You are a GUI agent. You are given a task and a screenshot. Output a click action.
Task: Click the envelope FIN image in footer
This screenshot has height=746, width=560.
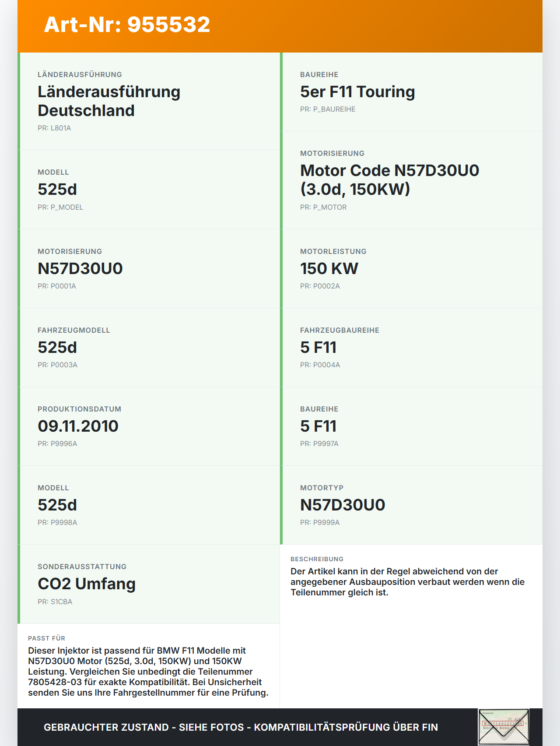(504, 727)
